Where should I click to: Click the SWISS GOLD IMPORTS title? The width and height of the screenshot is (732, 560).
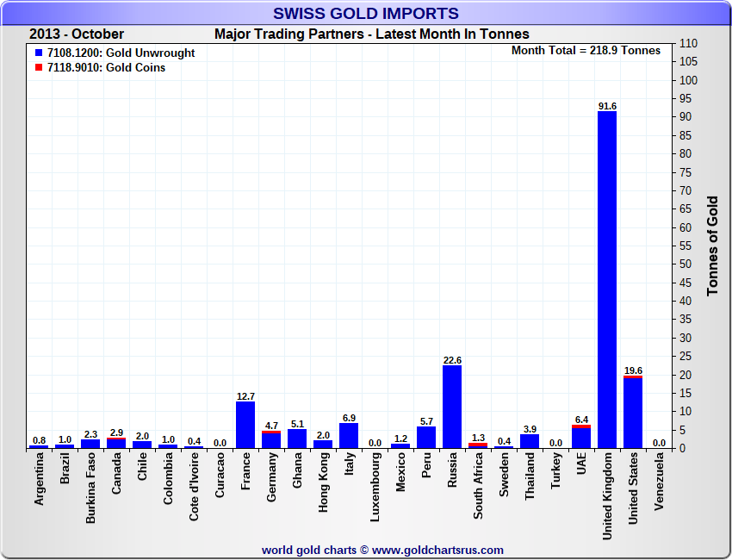366,14
